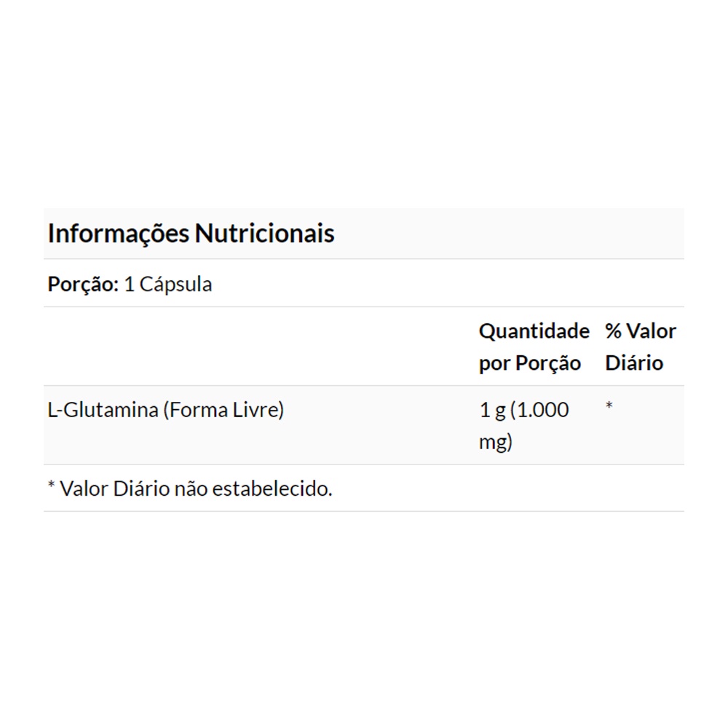Viewport: 728px width, 728px height.
Task: Click the "L-Glutamina" ingredient name
Action: coord(103,410)
